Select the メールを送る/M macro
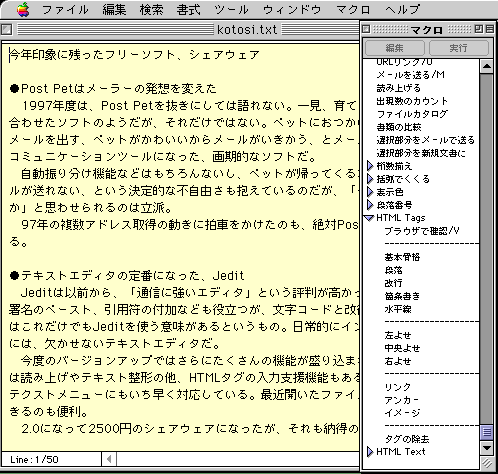 click(410, 75)
